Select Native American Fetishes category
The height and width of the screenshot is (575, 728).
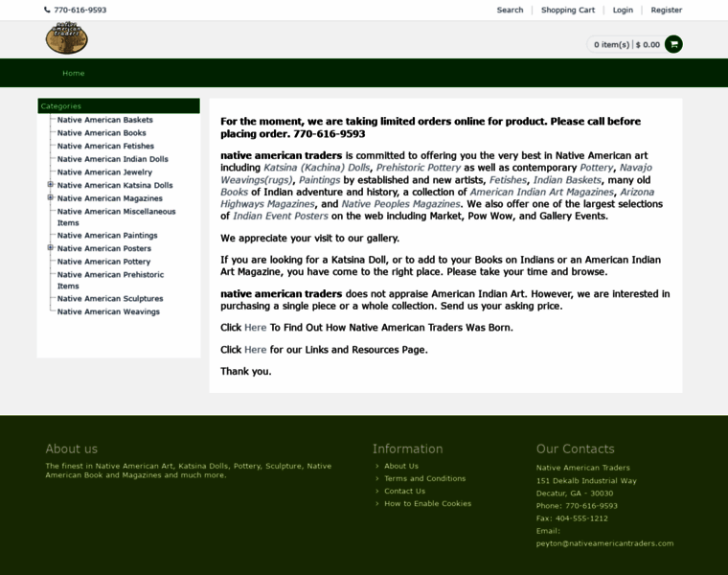click(x=105, y=146)
